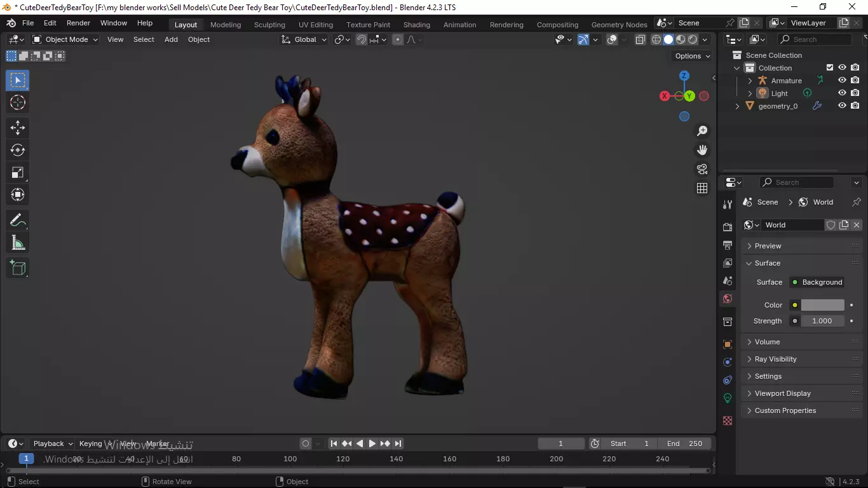Screen dimensions: 868x488
Task: Toggle the camera view icon
Action: (x=702, y=169)
